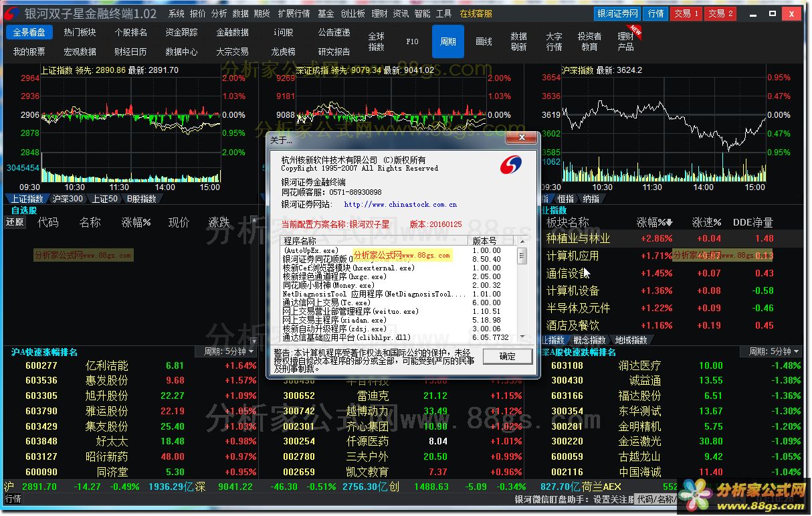Switch to the 上证指数 chart tab

[27, 199]
